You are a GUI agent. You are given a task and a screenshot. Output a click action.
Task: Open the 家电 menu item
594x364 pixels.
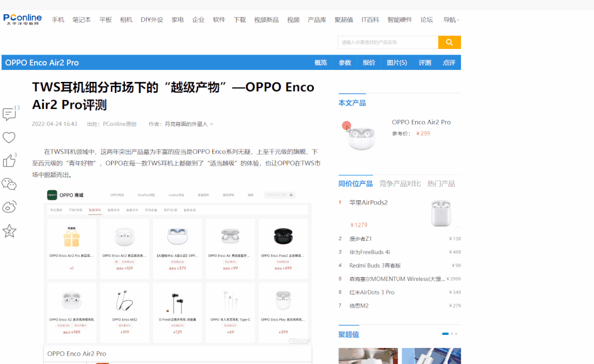point(178,20)
